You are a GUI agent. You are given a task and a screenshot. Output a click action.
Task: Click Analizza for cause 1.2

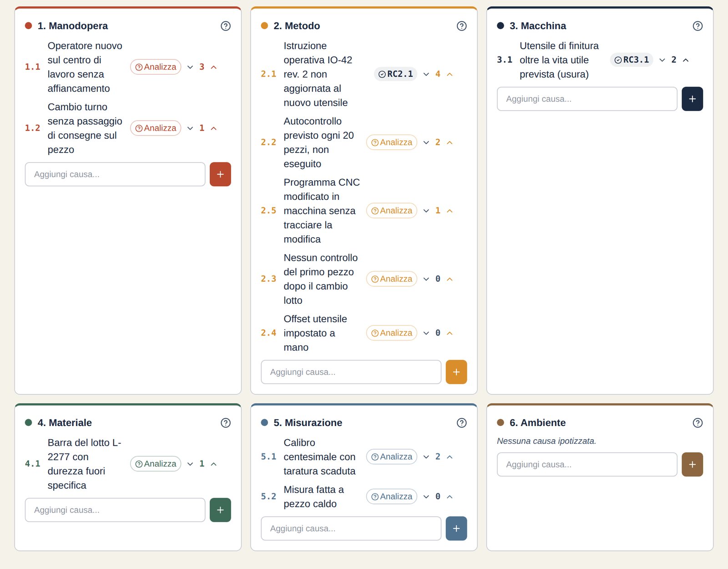[x=156, y=128]
